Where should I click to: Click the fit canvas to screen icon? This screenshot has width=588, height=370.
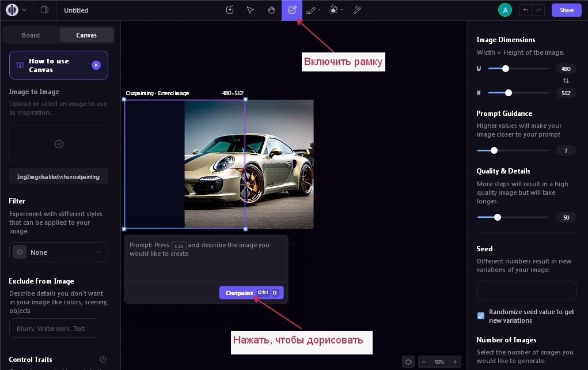point(408,362)
